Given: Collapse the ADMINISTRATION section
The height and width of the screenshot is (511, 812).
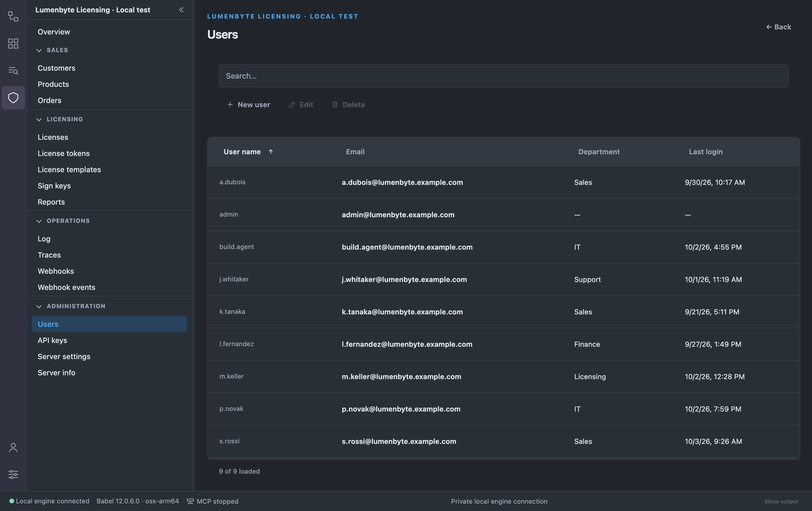Looking at the screenshot, I should [x=39, y=306].
